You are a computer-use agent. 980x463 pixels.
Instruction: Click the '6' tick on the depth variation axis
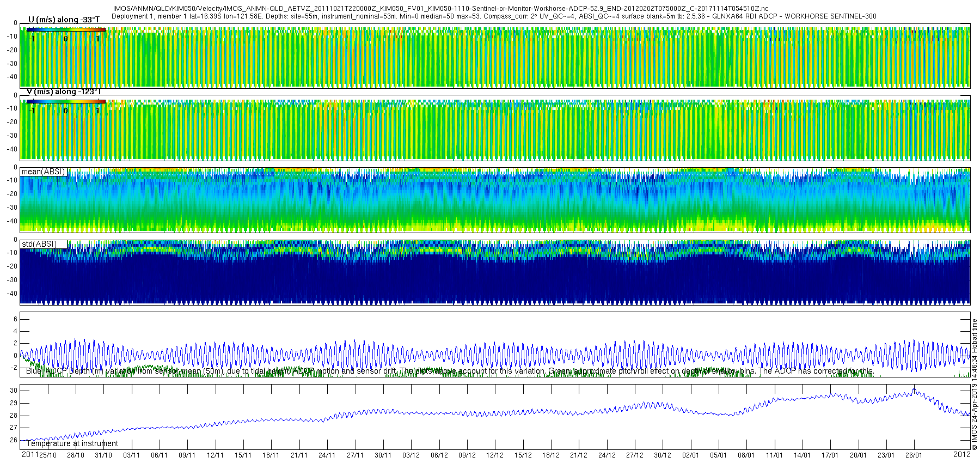16,319
